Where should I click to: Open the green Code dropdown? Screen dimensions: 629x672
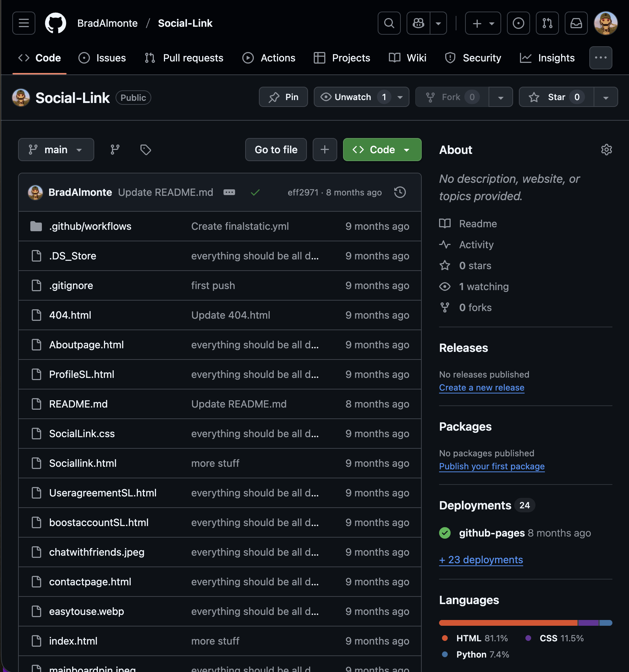tap(382, 150)
